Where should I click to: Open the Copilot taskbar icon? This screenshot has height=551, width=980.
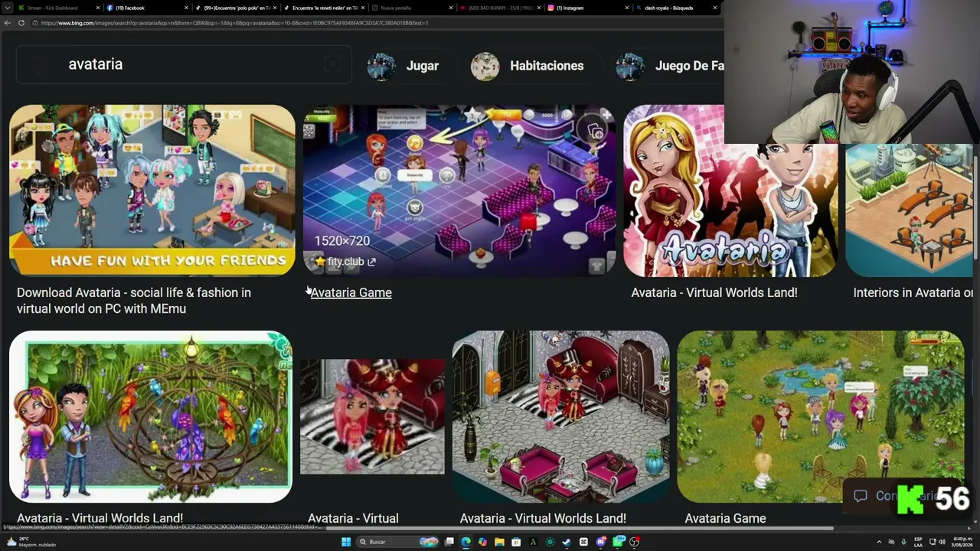(x=482, y=542)
